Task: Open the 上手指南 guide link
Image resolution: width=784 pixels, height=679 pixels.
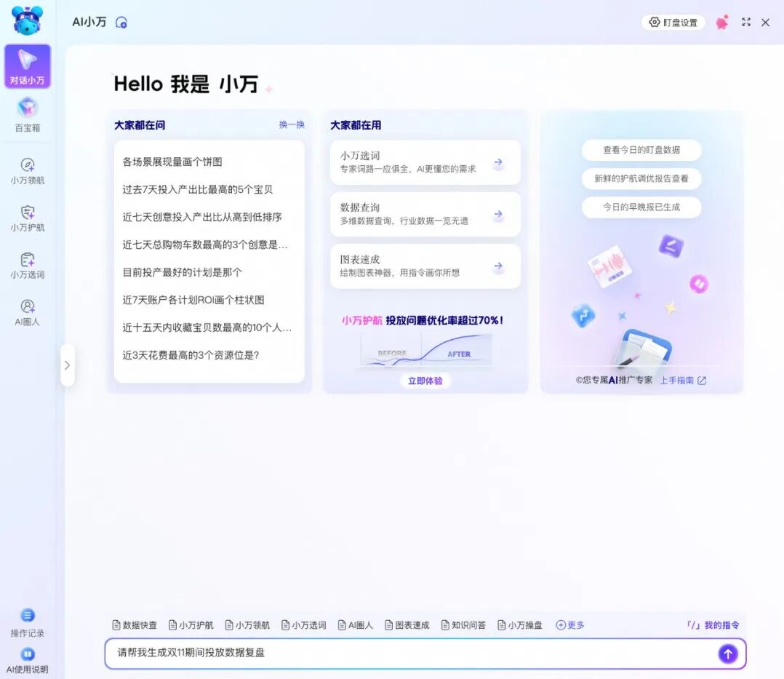Action: (683, 381)
